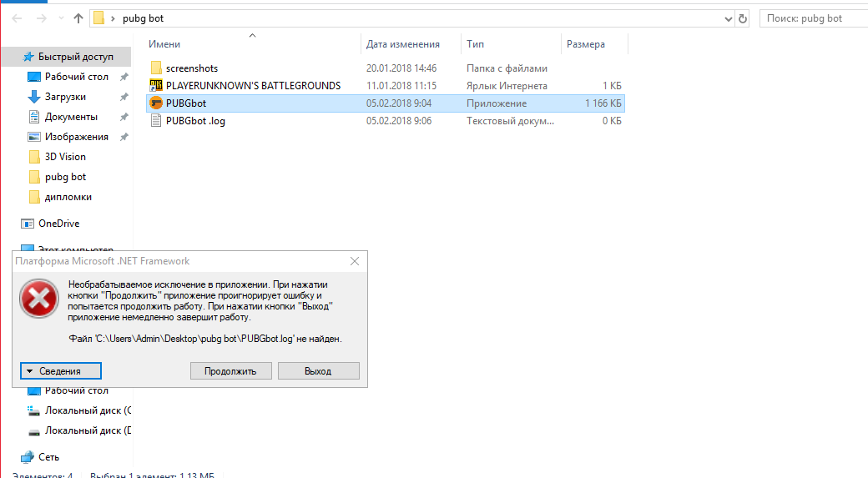Click the date 20.01.2018 14:46
This screenshot has height=478, width=868.
(x=401, y=68)
